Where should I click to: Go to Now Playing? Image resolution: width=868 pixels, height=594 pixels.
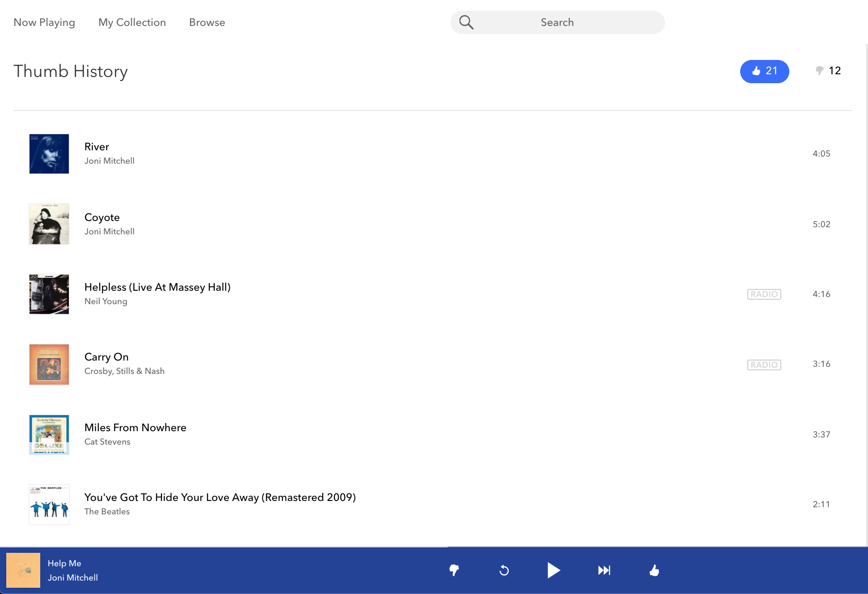(44, 22)
